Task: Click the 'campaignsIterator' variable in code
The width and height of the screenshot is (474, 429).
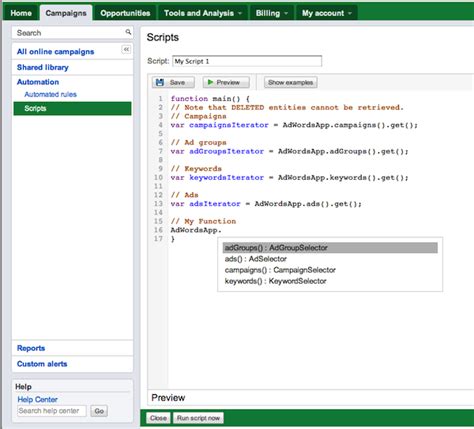Action: (229, 125)
